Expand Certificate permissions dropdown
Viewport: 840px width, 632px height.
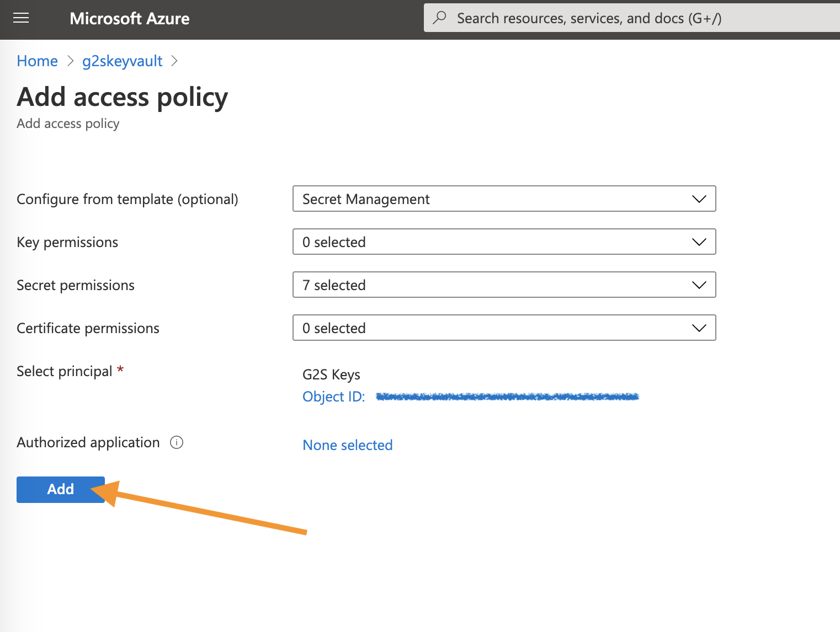pyautogui.click(x=504, y=328)
